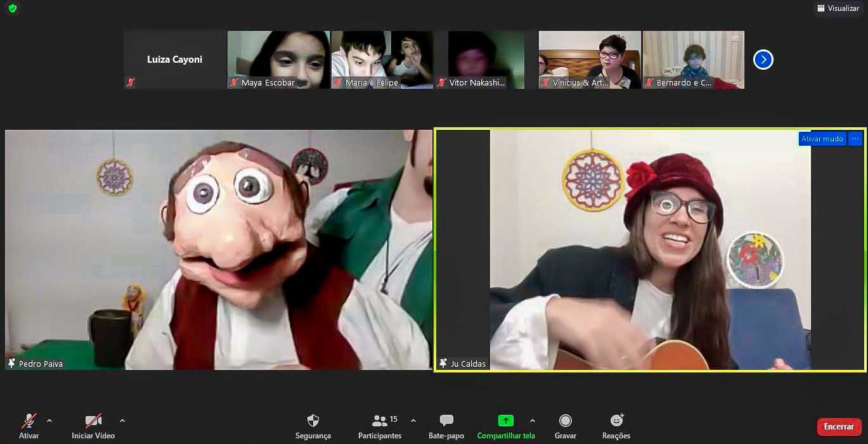This screenshot has width=868, height=444.
Task: Open share screen options caret
Action: pyautogui.click(x=532, y=421)
